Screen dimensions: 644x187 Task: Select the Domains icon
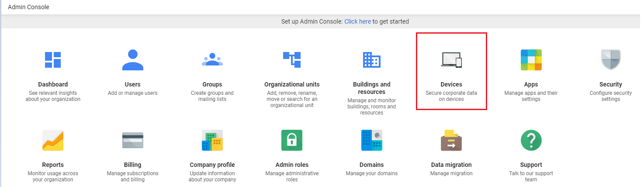pyautogui.click(x=372, y=140)
